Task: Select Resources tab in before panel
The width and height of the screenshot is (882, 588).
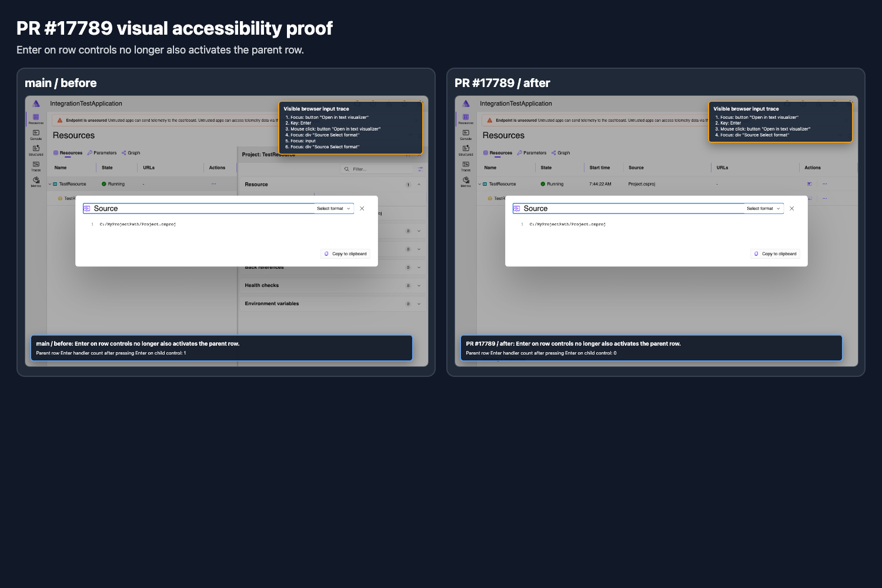Action: (x=68, y=153)
